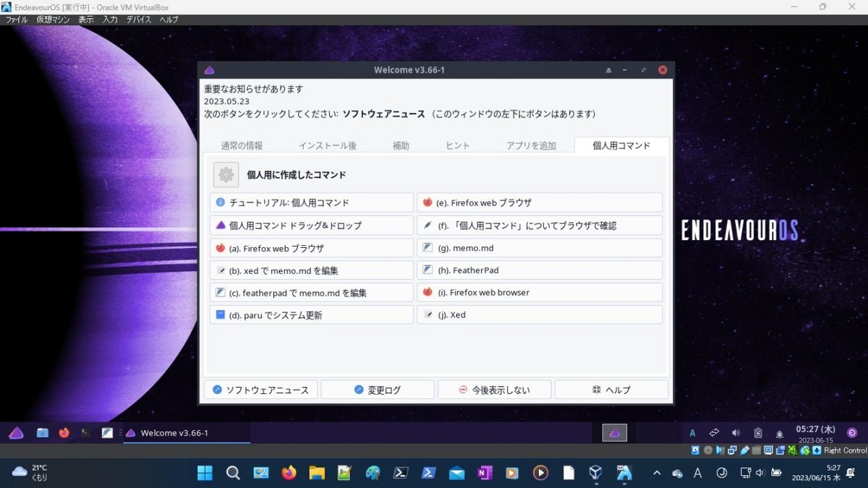Viewport: 868px width, 488px height.
Task: Open the Mail app on Windows taskbar
Action: pyautogui.click(x=456, y=473)
